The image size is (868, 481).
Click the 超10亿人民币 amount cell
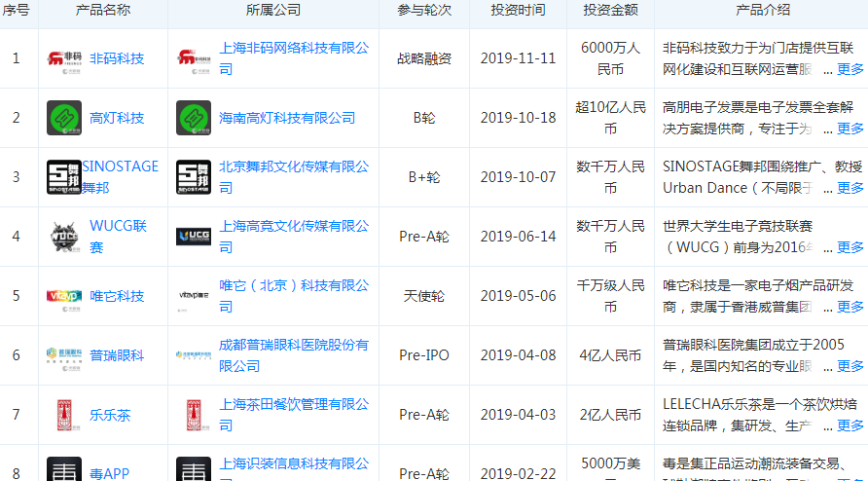610,118
